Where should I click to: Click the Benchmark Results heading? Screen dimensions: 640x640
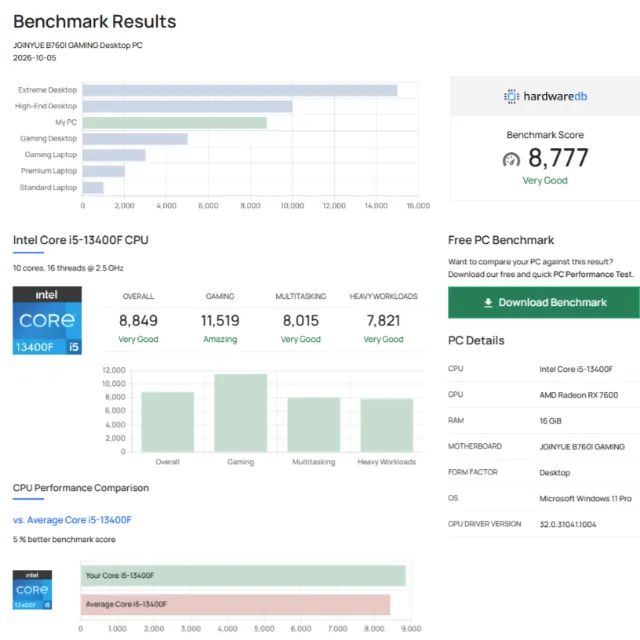pos(95,22)
